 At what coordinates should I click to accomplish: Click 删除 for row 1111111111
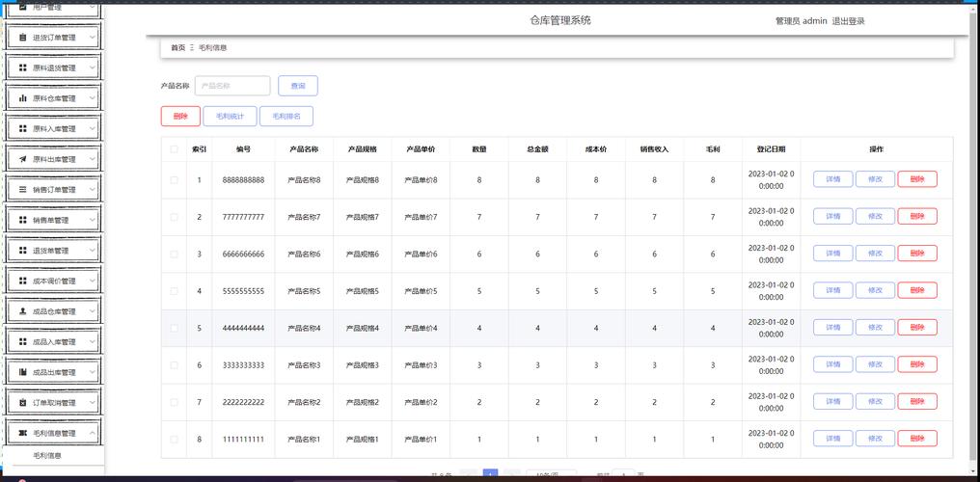917,439
